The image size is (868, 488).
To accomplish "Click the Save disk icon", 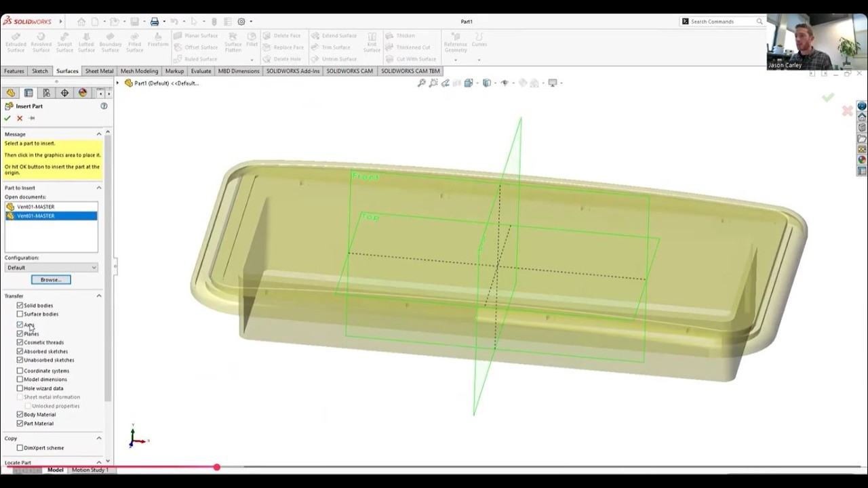I will click(135, 22).
